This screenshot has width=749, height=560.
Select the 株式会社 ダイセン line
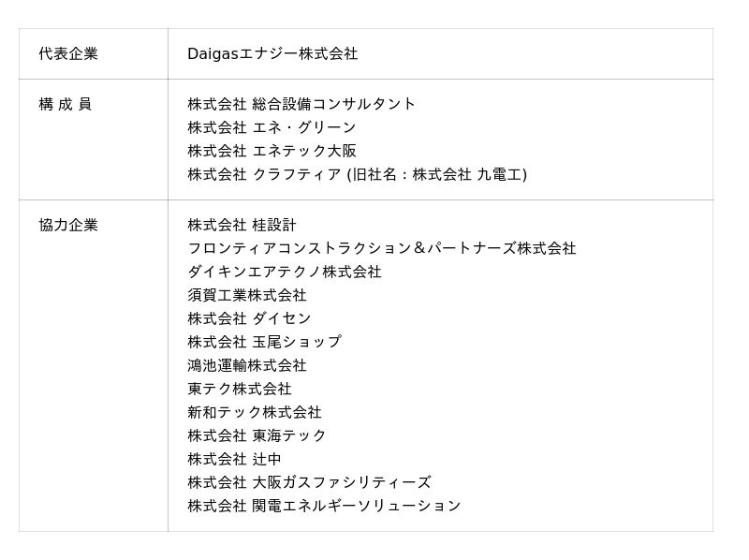pyautogui.click(x=249, y=318)
